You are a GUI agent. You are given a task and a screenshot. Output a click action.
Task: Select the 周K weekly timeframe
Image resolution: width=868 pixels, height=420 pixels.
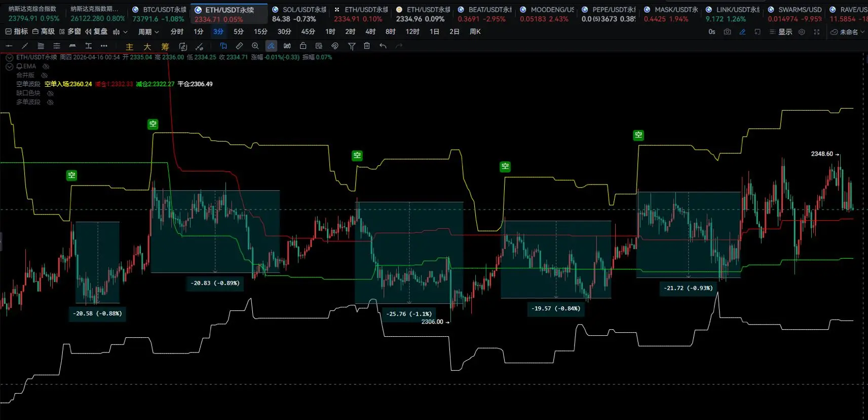(475, 32)
